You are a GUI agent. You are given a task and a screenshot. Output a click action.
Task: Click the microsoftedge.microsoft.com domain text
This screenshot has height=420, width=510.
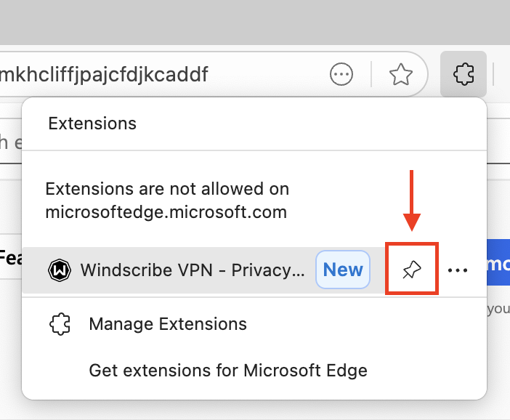tap(166, 212)
